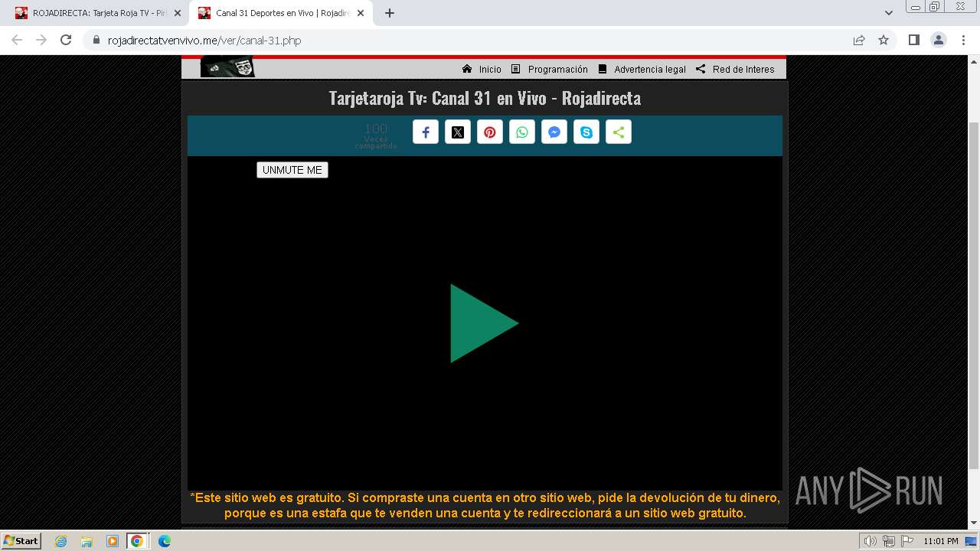
Task: Expand the tab search dropdown arrow
Action: [889, 13]
